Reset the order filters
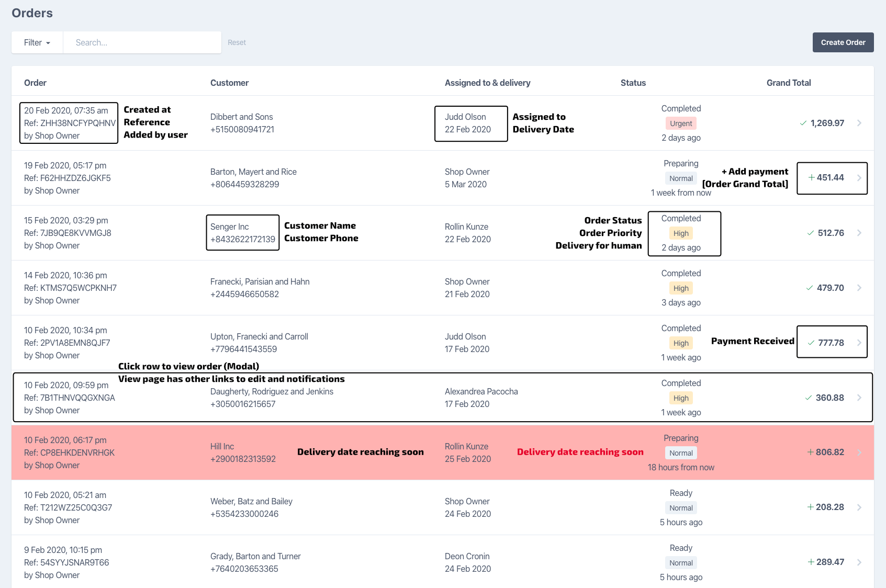 [237, 42]
